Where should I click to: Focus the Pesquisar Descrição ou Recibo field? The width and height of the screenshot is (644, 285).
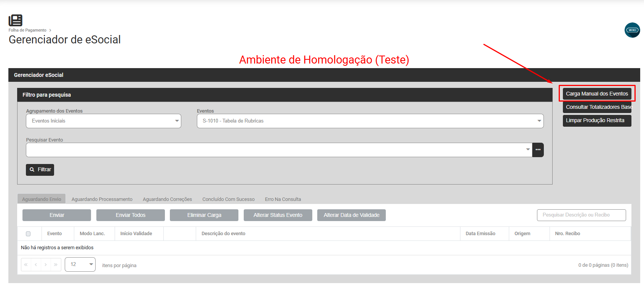click(x=582, y=215)
